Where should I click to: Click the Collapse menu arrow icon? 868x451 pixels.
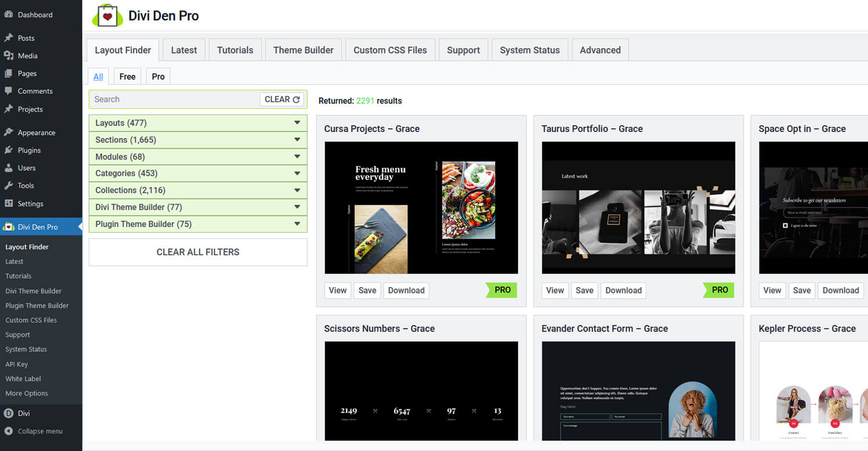9,431
